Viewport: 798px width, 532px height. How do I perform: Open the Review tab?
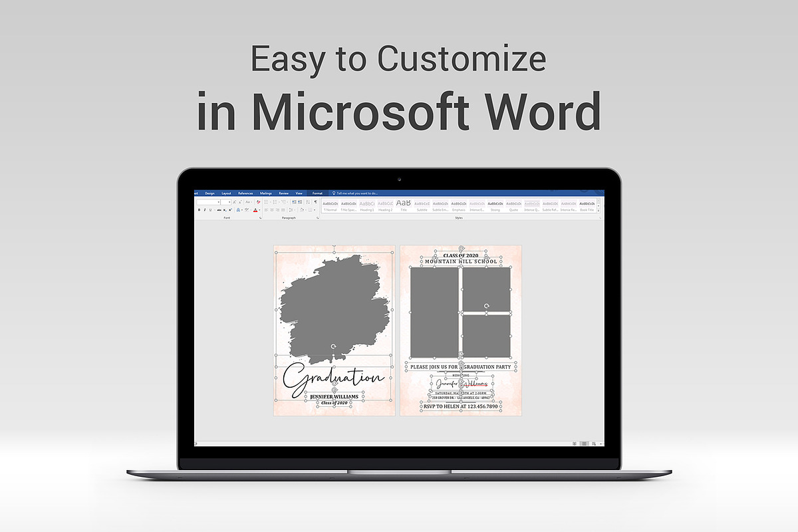click(x=284, y=194)
